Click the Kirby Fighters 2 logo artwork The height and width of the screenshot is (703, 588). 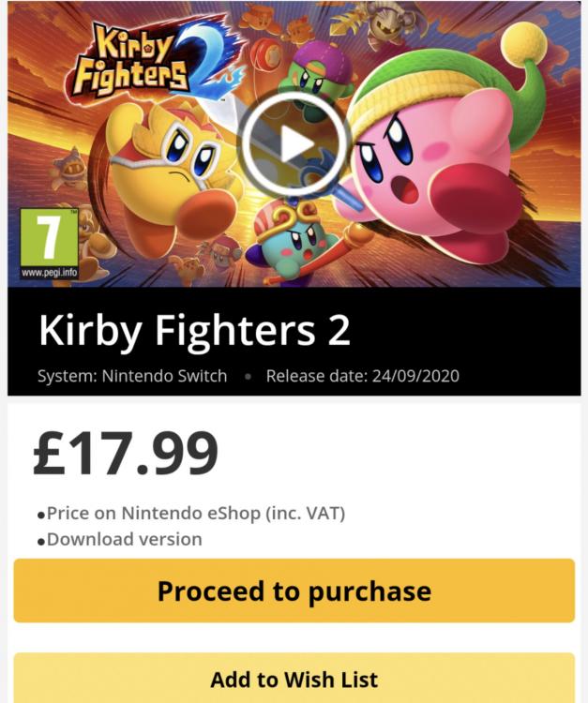tap(141, 58)
